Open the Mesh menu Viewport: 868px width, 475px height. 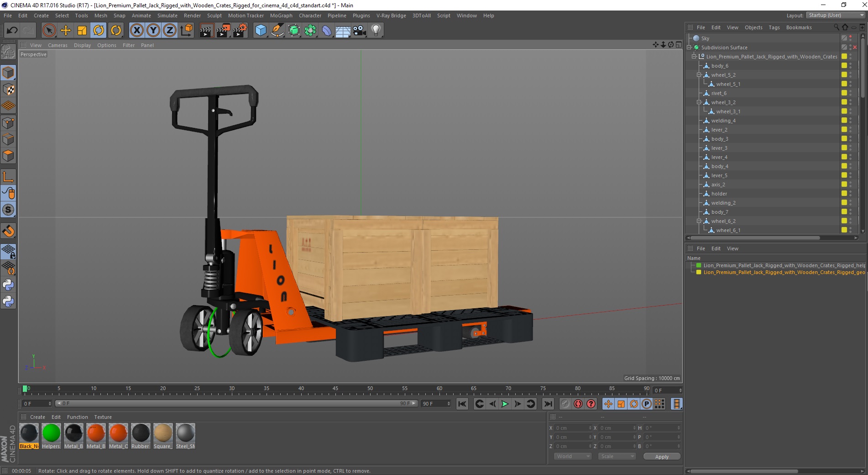100,16
